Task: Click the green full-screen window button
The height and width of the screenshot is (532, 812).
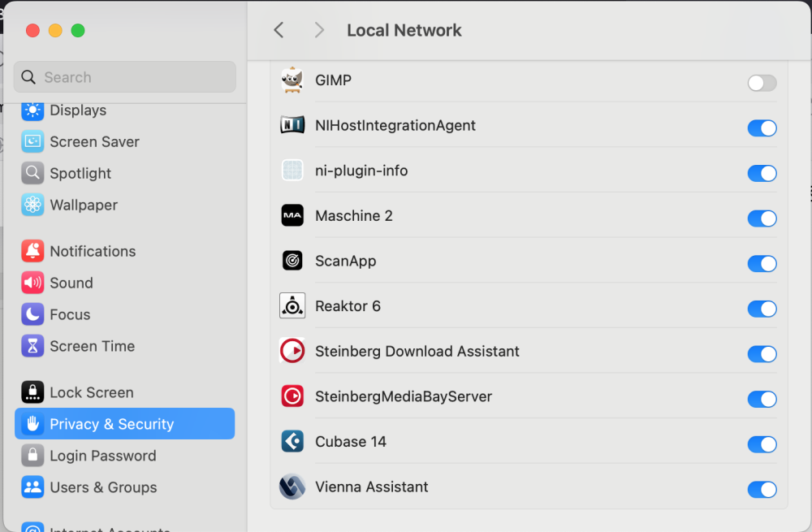Action: 78,31
